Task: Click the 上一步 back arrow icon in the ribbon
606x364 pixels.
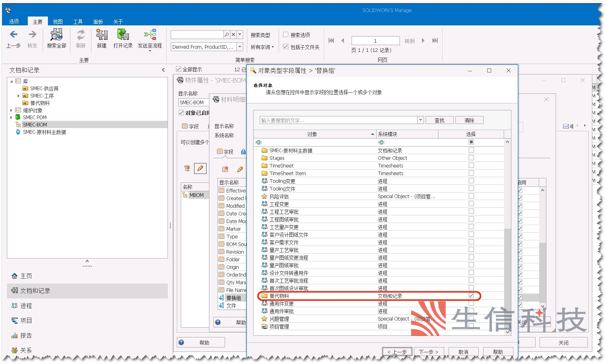Action: (13, 35)
